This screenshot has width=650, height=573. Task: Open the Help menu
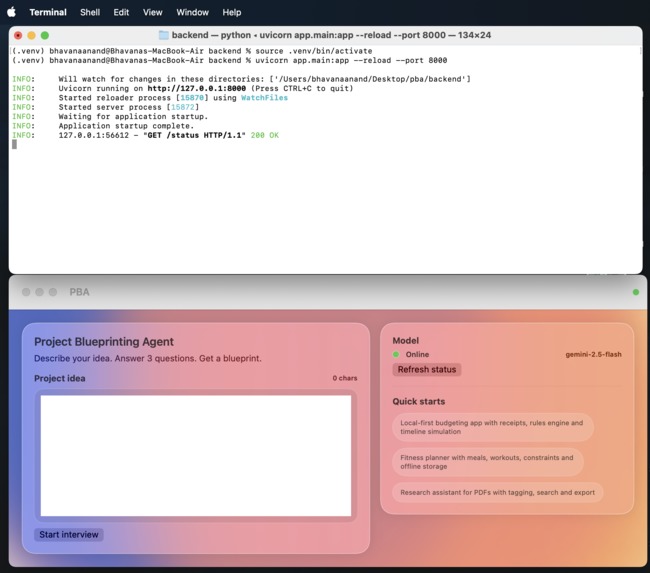(x=231, y=12)
